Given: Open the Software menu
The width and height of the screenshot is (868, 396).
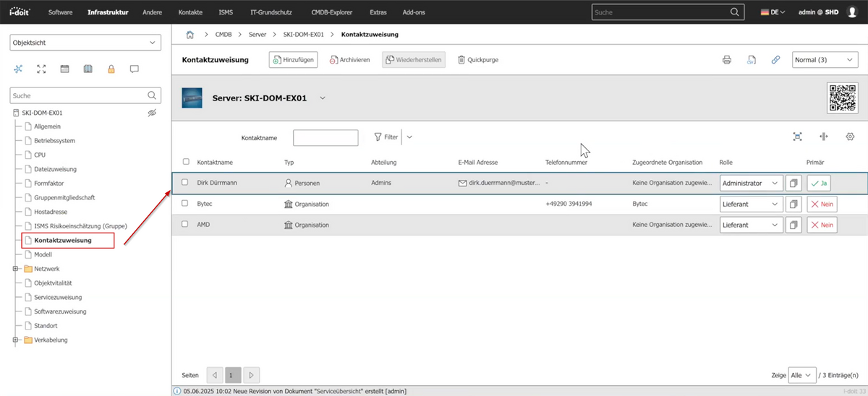Looking at the screenshot, I should tap(61, 12).
